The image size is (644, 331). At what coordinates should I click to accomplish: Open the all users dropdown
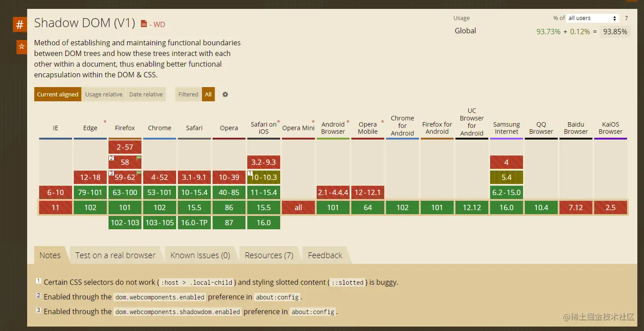click(x=592, y=18)
